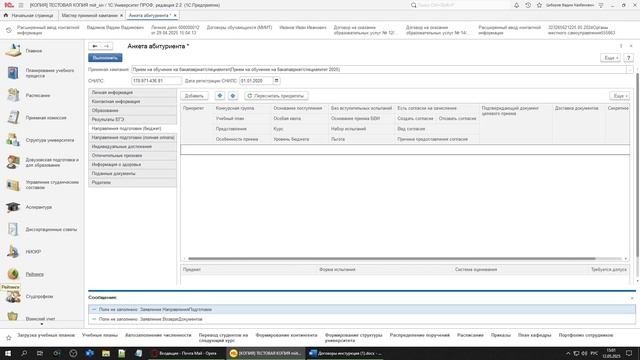Open the Образование form section
Image resolution: width=640 pixels, height=360 pixels.
(133, 111)
